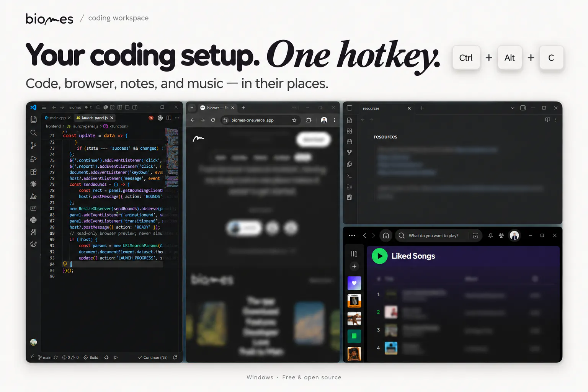This screenshot has height=392, width=588.
Task: Click the VS Code code minimap
Action: pos(172,157)
